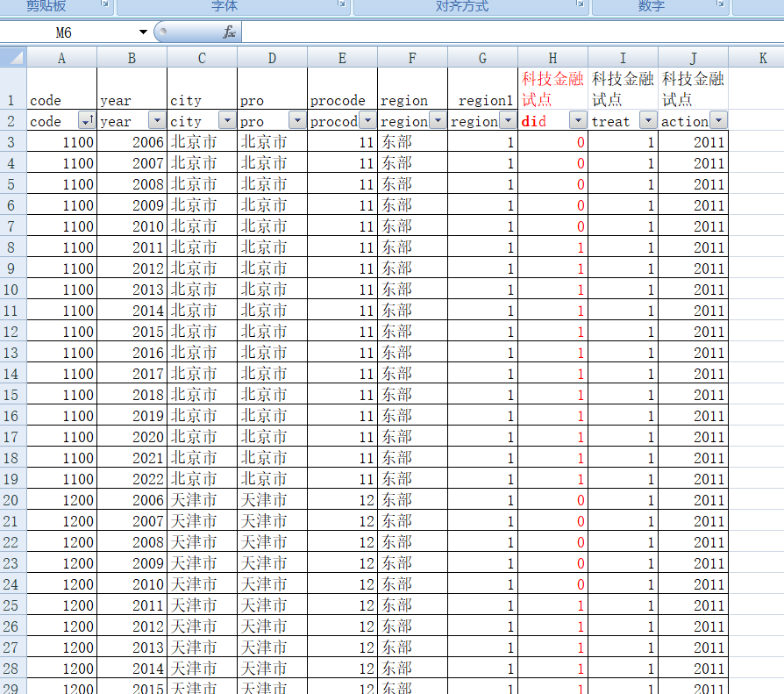
Task: Open the did column filter dropdown
Action: [578, 120]
